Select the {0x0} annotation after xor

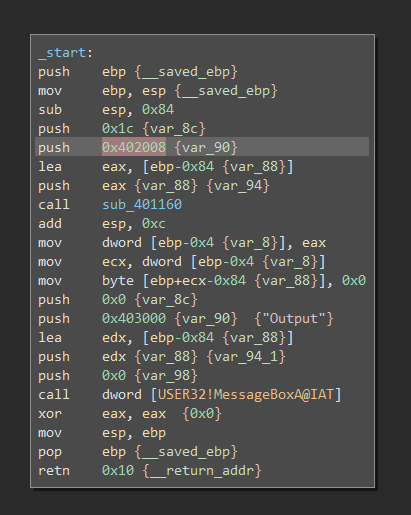pyautogui.click(x=202, y=413)
